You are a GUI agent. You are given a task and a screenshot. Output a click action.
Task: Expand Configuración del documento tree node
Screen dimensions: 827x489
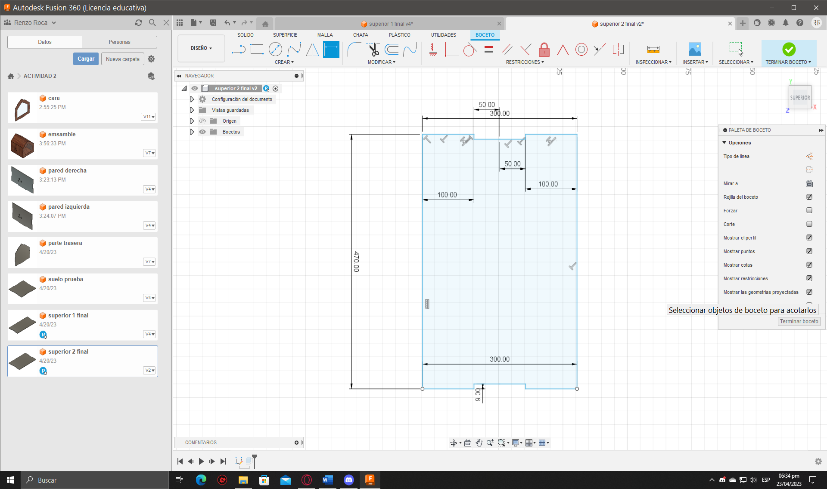coord(191,99)
